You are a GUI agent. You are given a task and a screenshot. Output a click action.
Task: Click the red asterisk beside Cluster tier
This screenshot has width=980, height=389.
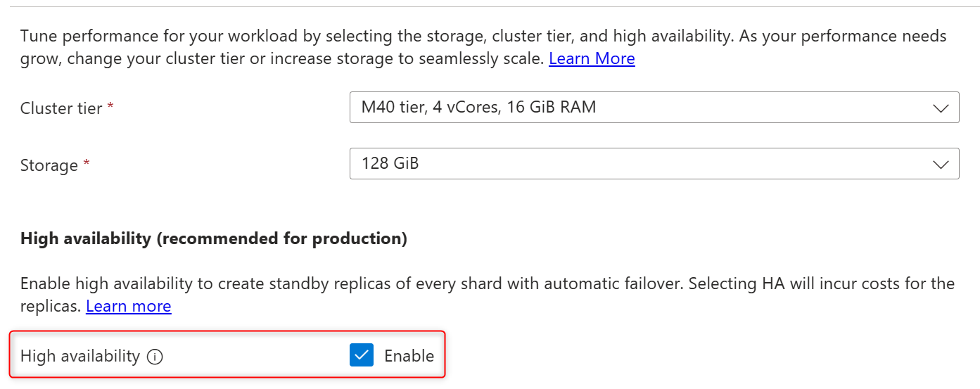110,108
